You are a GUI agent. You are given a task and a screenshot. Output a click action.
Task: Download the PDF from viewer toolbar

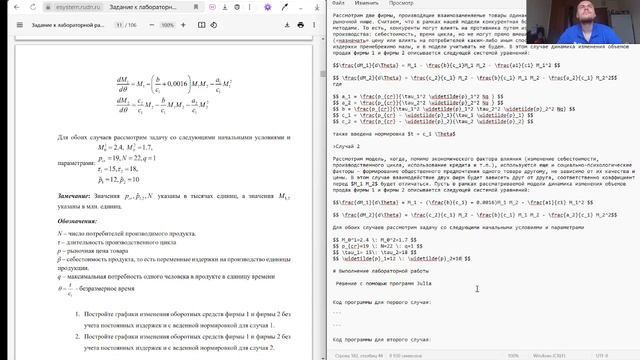(x=287, y=25)
